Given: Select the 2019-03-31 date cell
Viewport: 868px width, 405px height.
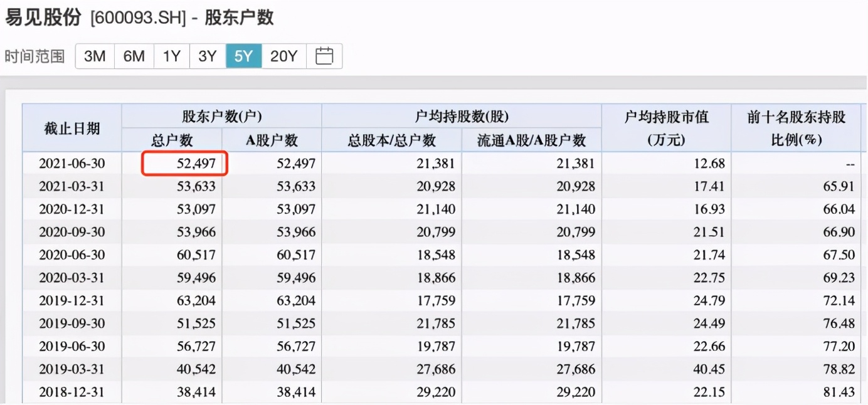Looking at the screenshot, I should [x=72, y=369].
